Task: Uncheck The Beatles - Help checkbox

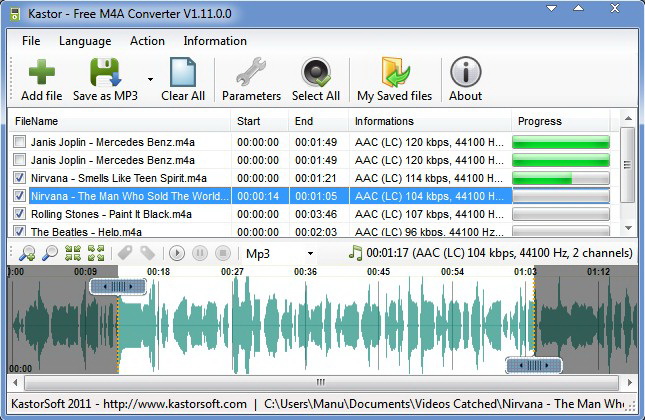Action: click(x=19, y=231)
